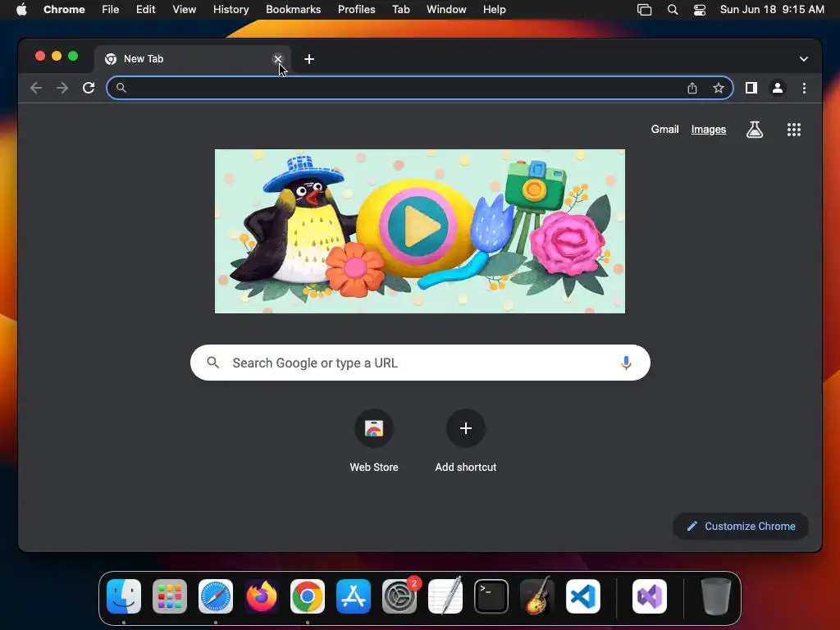Screen dimensions: 840x630
Task: Click Chrome icon in the dock
Action: pos(308,596)
